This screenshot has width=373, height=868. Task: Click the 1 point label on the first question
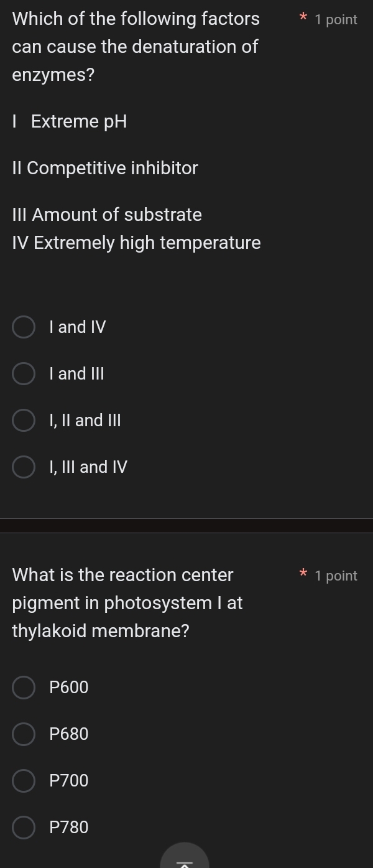point(336,19)
